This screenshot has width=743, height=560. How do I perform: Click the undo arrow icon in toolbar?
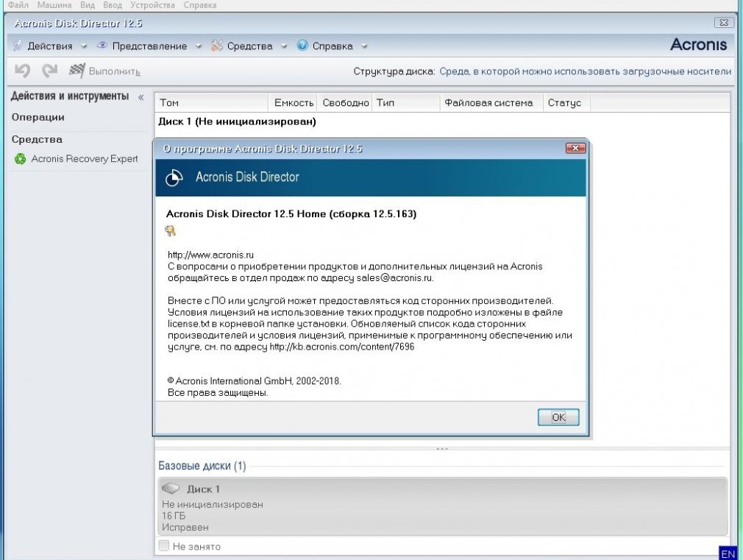(22, 71)
